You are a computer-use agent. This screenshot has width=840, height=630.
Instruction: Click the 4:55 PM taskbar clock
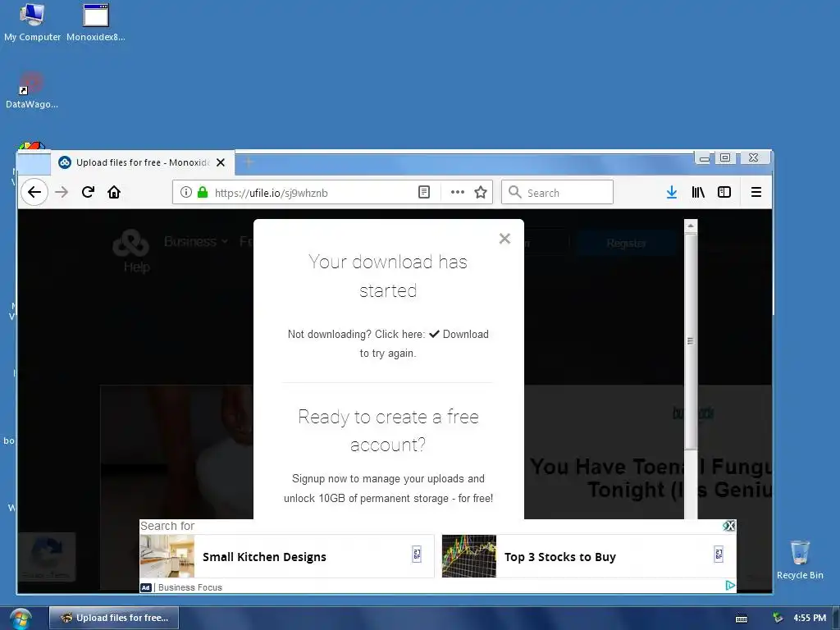point(810,618)
